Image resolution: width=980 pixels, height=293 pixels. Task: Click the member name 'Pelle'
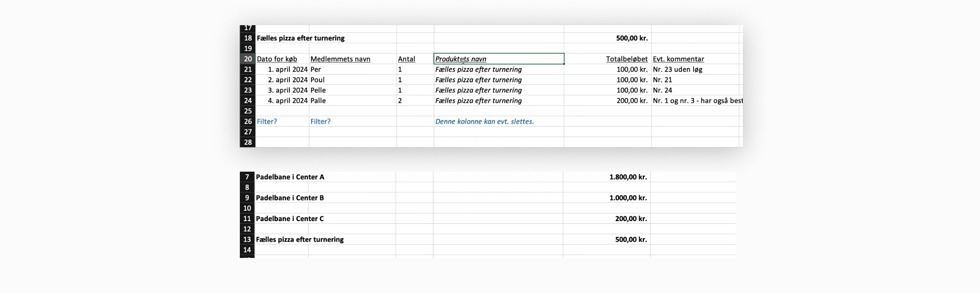pos(318,90)
